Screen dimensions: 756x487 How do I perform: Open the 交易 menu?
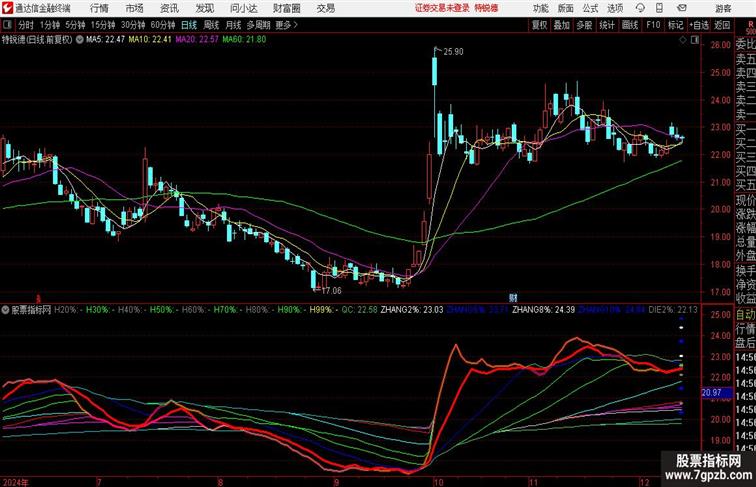(x=325, y=8)
